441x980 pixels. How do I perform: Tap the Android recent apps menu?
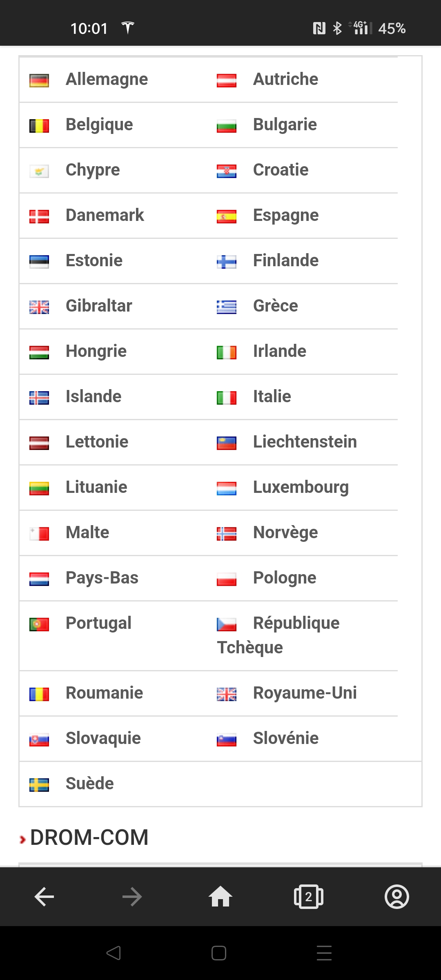[x=324, y=953]
